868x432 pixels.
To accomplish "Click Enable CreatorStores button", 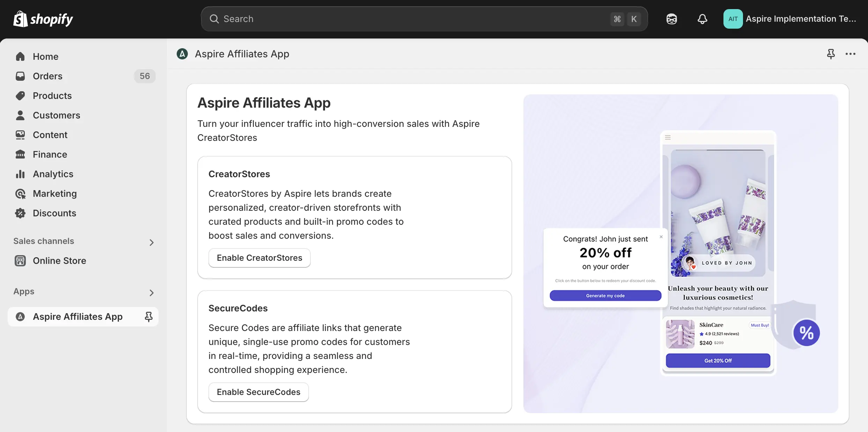I will (259, 258).
